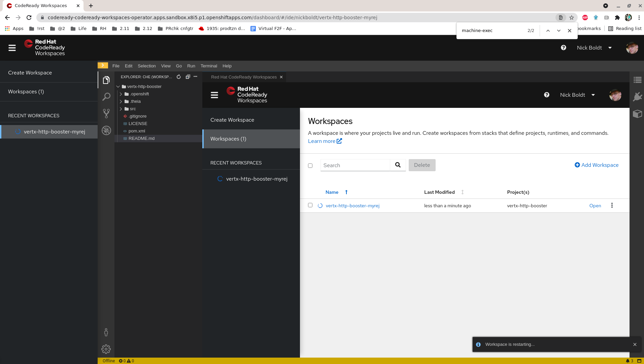Open the Help menu in IDE

tap(227, 66)
